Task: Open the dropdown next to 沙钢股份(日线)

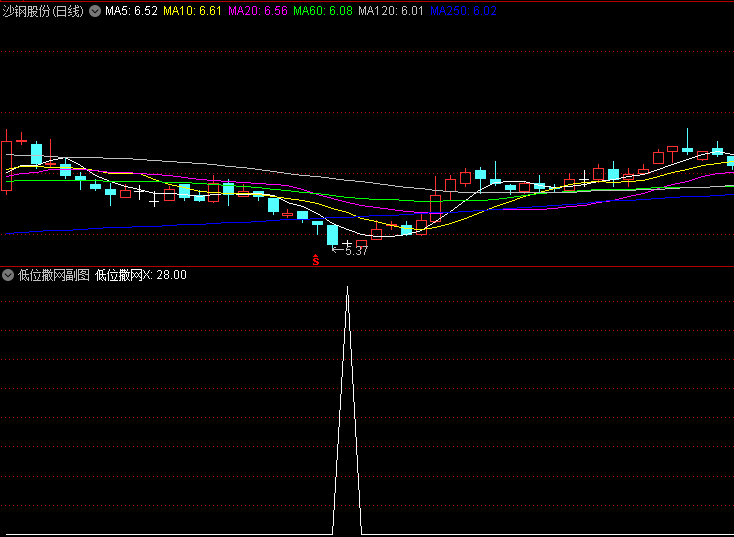Action: click(x=95, y=11)
